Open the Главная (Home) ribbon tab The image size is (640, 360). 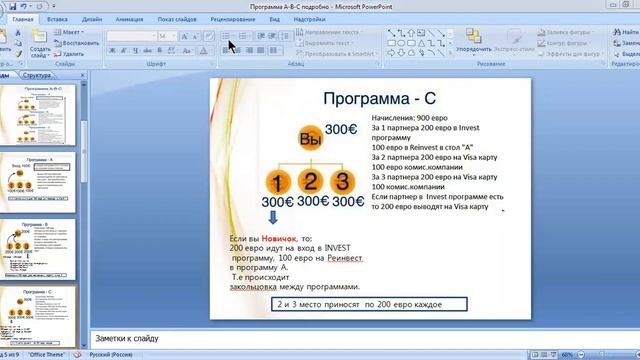point(23,19)
